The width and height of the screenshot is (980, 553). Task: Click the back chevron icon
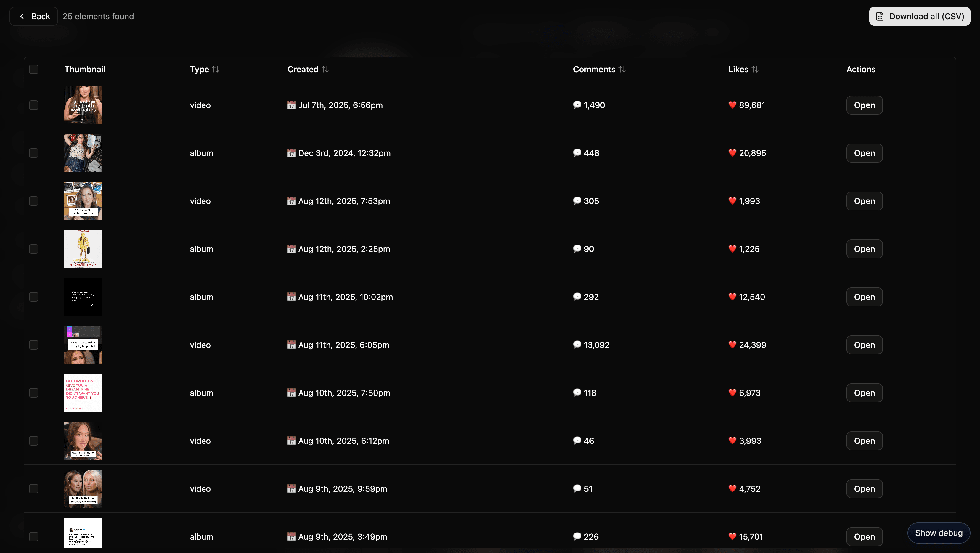click(x=22, y=16)
